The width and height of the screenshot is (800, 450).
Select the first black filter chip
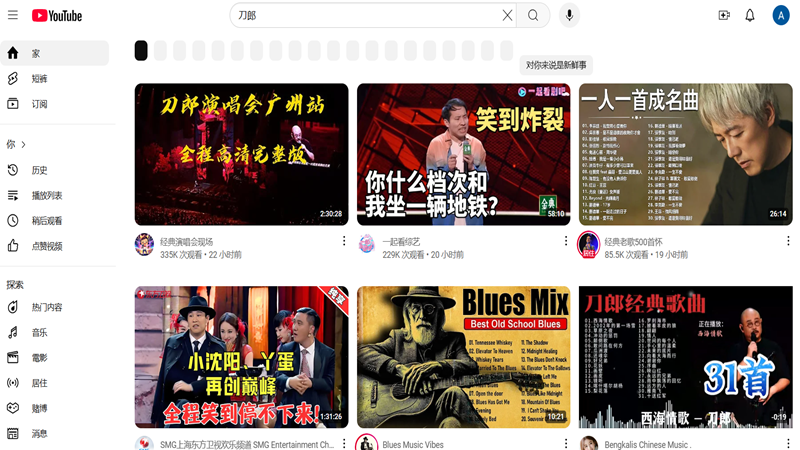tap(141, 50)
